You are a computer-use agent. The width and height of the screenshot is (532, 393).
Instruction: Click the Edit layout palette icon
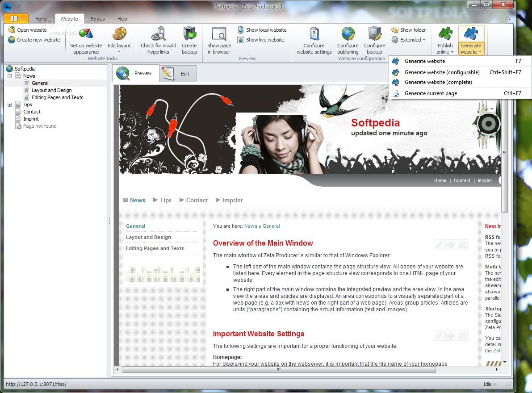click(x=119, y=33)
